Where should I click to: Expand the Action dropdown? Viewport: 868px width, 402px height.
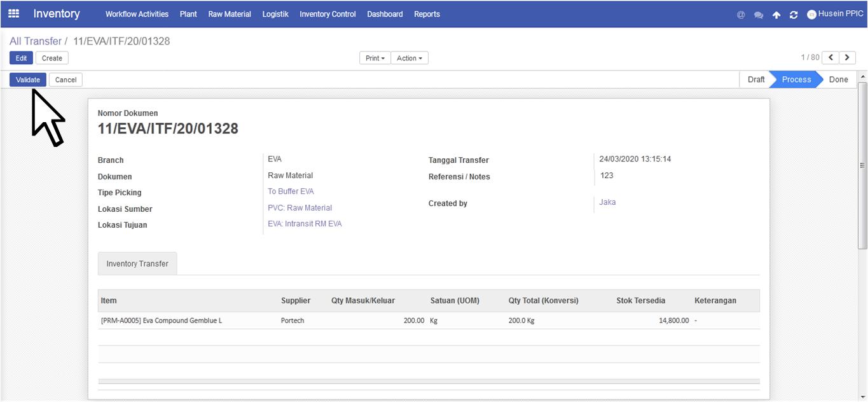point(410,58)
